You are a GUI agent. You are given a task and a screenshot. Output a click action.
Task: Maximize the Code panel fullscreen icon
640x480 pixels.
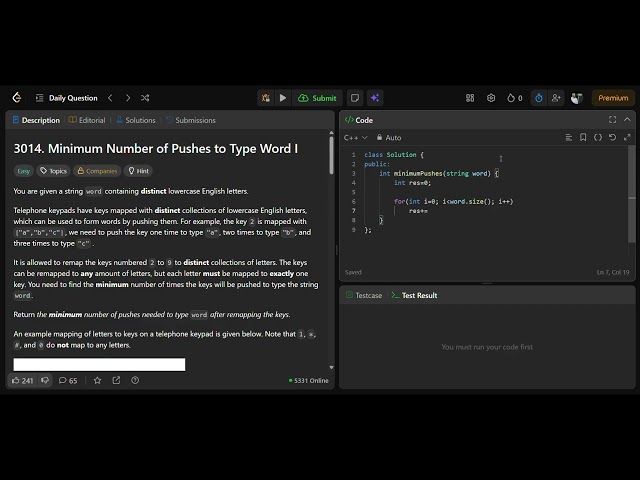pyautogui.click(x=612, y=120)
